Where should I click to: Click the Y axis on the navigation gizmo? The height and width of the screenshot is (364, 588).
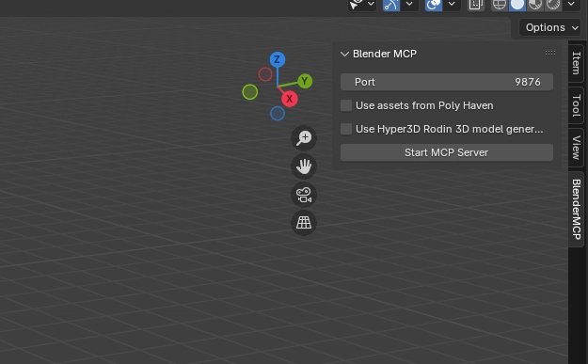pos(305,81)
